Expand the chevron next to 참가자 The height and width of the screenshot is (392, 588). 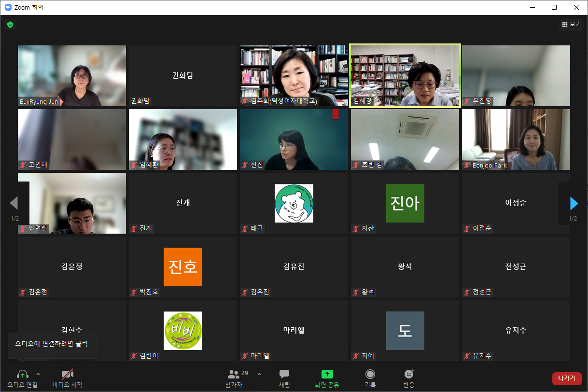(259, 374)
